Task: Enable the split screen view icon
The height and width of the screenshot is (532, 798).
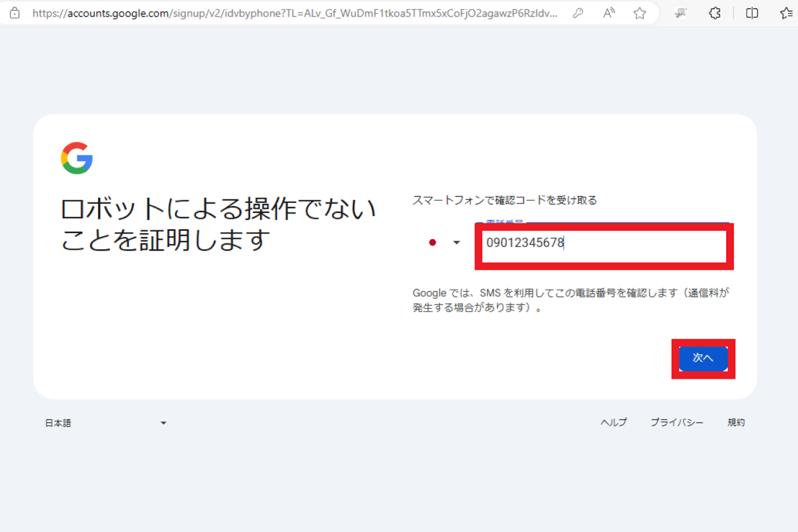Action: (x=752, y=13)
